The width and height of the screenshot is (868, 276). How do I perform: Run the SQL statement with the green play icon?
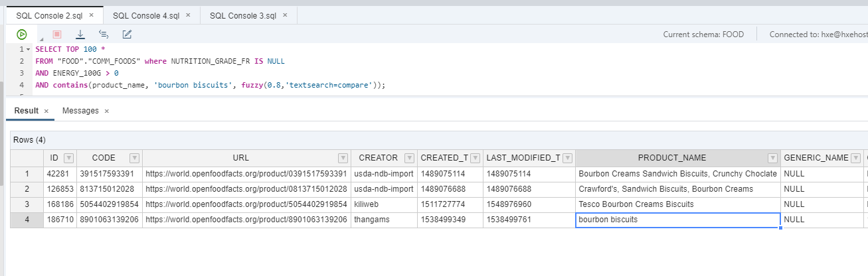click(x=22, y=34)
